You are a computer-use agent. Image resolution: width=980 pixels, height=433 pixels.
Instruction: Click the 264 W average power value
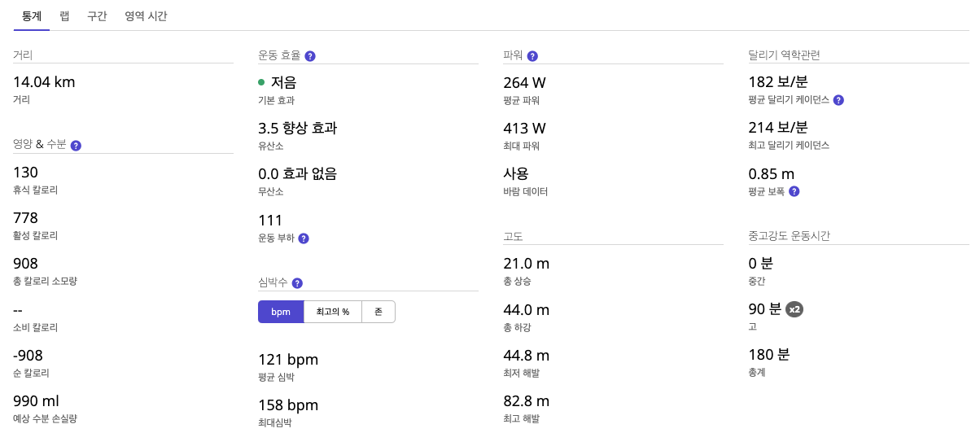(x=525, y=82)
